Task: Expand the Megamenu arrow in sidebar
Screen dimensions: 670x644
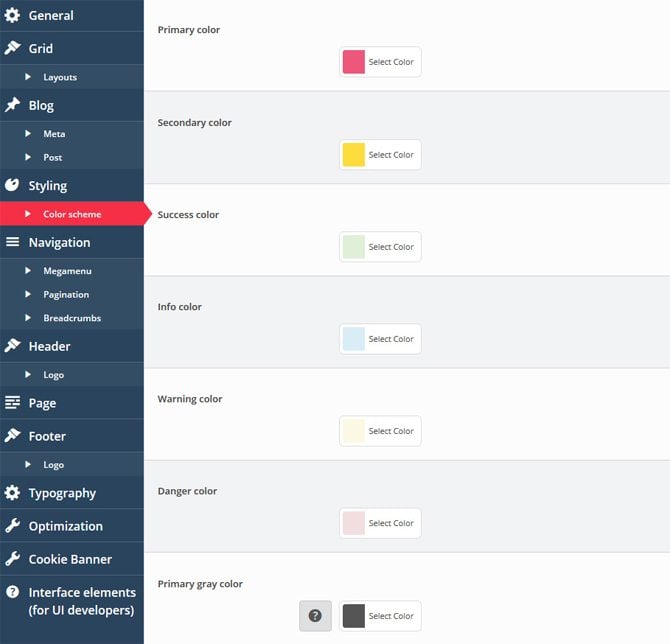Action: pos(29,271)
